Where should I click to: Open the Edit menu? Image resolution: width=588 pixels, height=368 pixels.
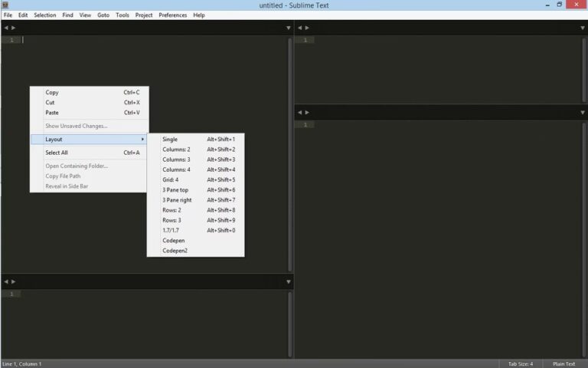[23, 15]
